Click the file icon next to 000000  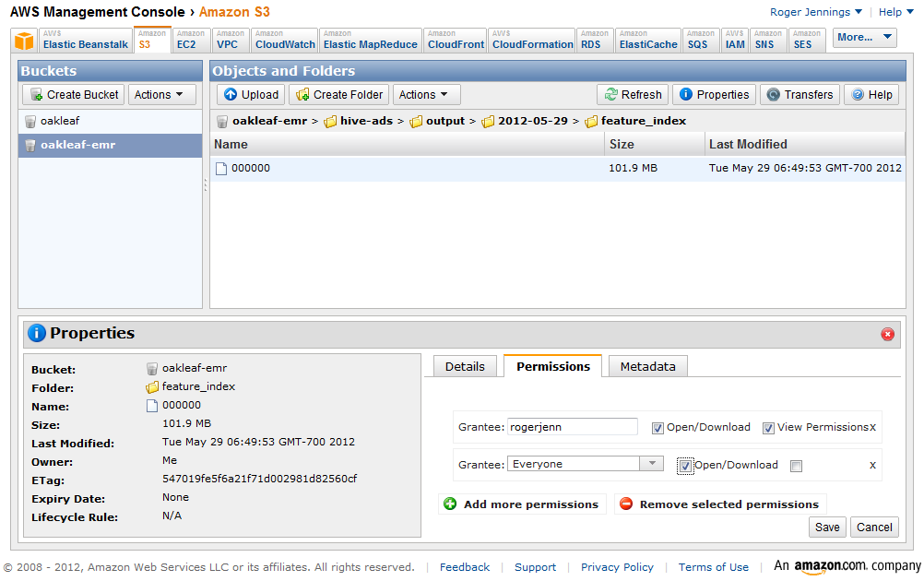(x=221, y=169)
